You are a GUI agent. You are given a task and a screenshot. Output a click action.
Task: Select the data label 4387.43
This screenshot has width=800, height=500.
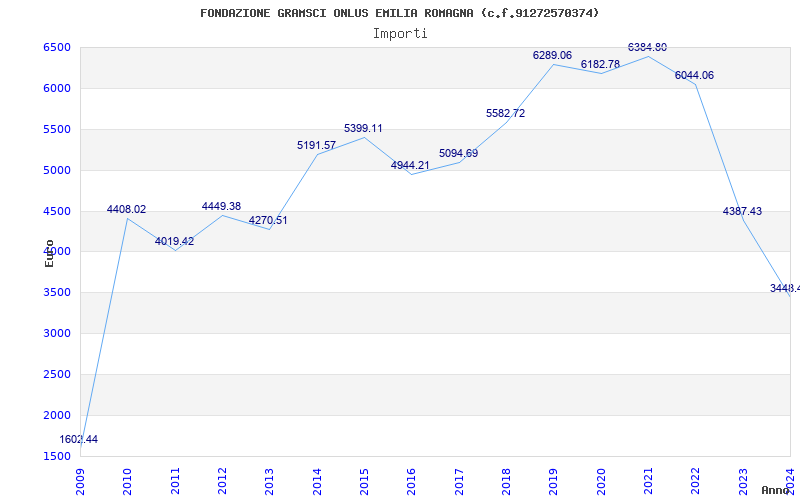[x=742, y=211]
